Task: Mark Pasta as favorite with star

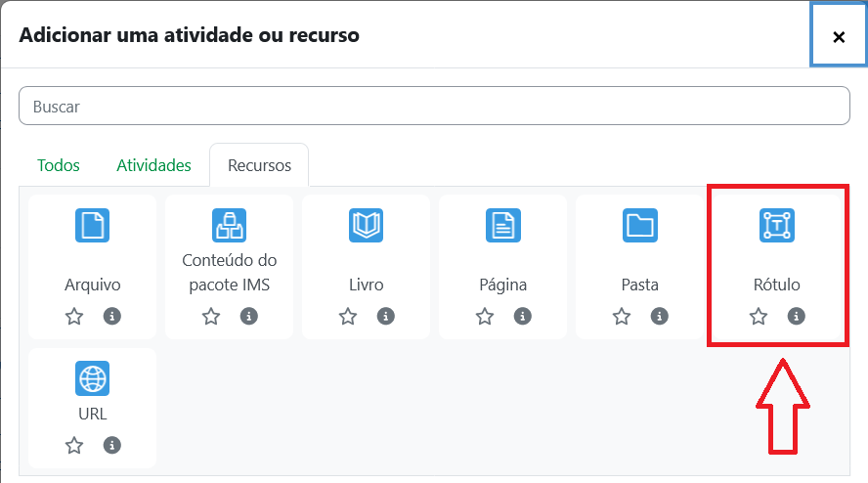Action: click(622, 317)
